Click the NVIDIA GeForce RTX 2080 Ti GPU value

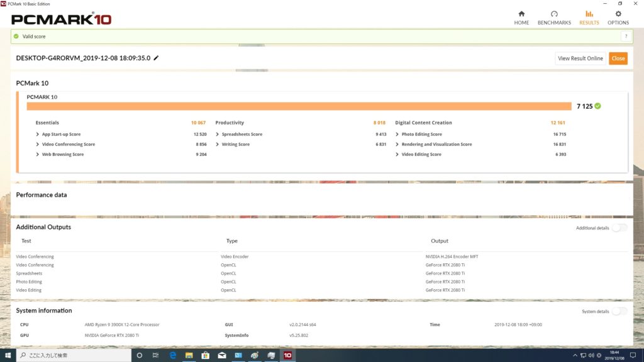click(x=112, y=336)
